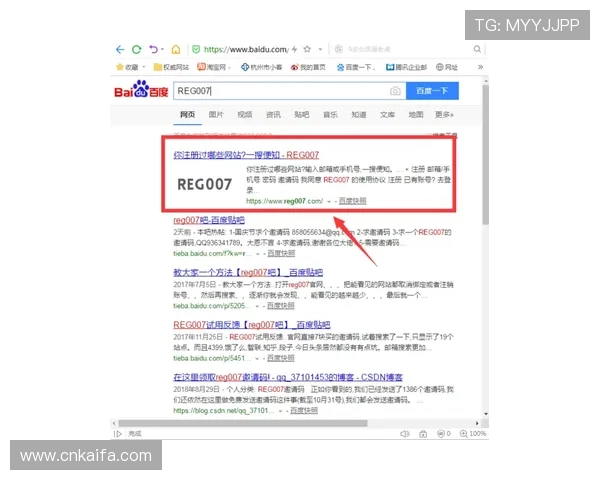This screenshot has height=480, width=600.
Task: Expand the arrow after tieba.baidu.com/f?kw URL
Action: tap(258, 254)
